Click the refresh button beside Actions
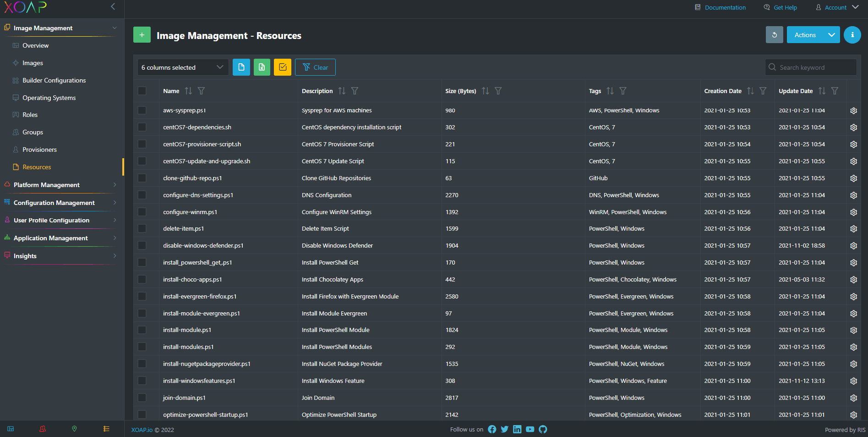The width and height of the screenshot is (868, 437). [x=774, y=35]
